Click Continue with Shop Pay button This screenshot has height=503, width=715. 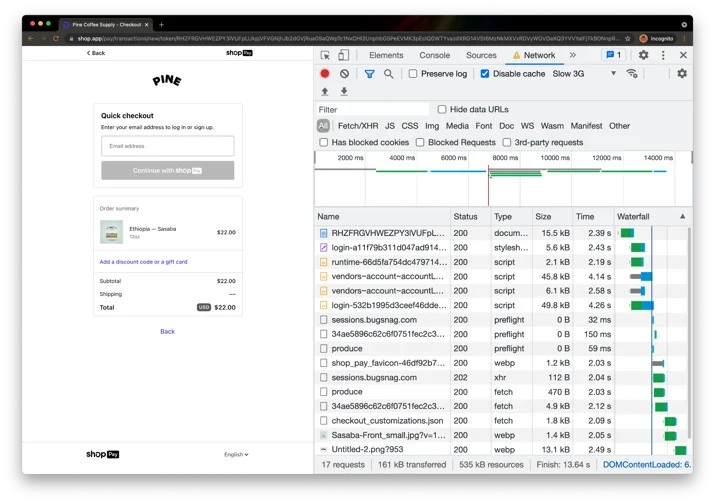168,170
